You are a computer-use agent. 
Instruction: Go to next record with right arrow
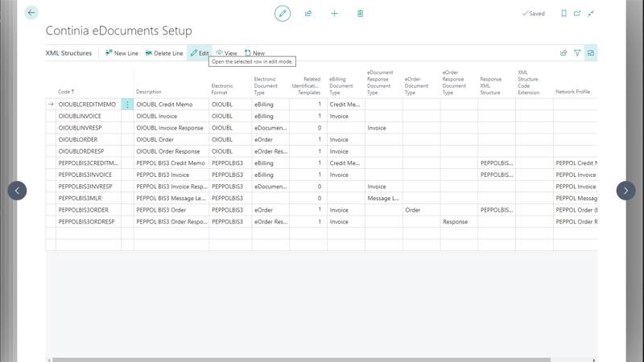pos(625,191)
